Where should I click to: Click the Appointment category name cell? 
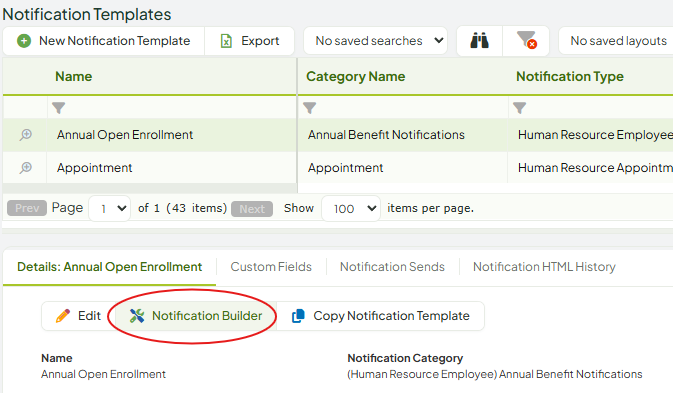coord(403,168)
